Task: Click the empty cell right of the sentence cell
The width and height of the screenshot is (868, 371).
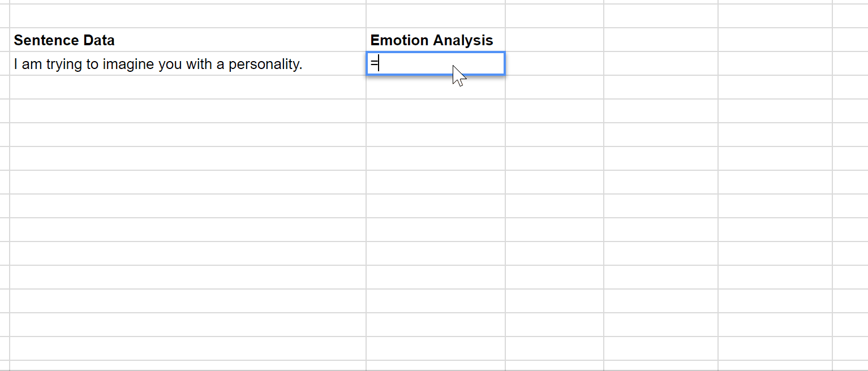Action: pyautogui.click(x=555, y=64)
